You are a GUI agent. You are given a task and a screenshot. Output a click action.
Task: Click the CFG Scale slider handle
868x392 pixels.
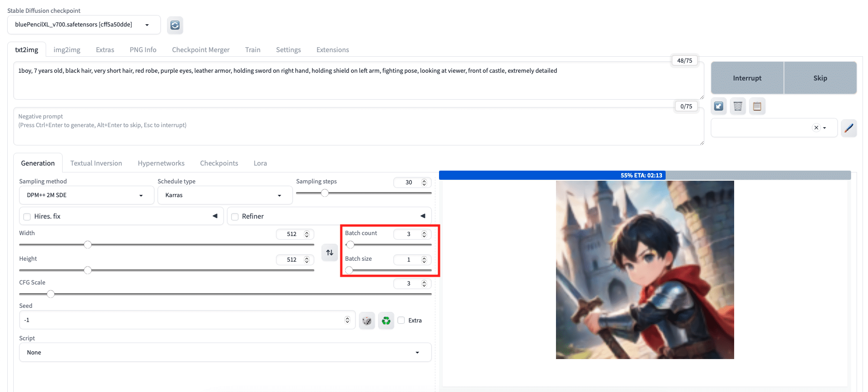[51, 294]
